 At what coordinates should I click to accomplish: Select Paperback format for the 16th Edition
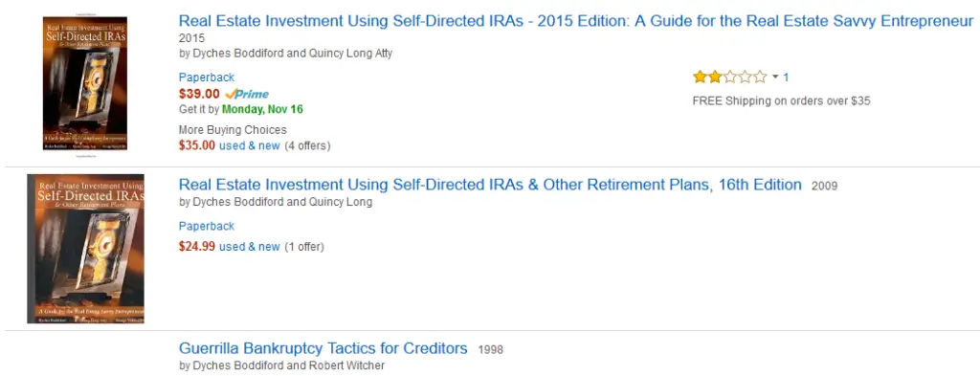point(207,226)
